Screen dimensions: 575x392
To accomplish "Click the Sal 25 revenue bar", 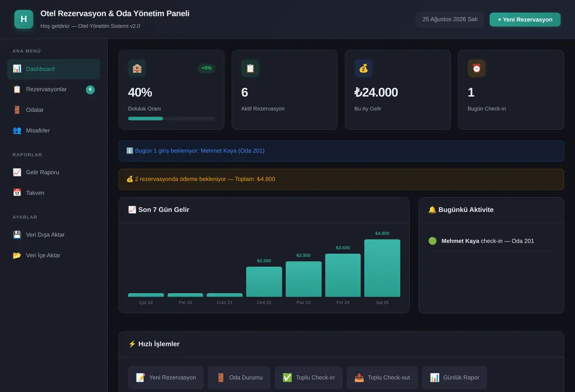I will pos(382,268).
